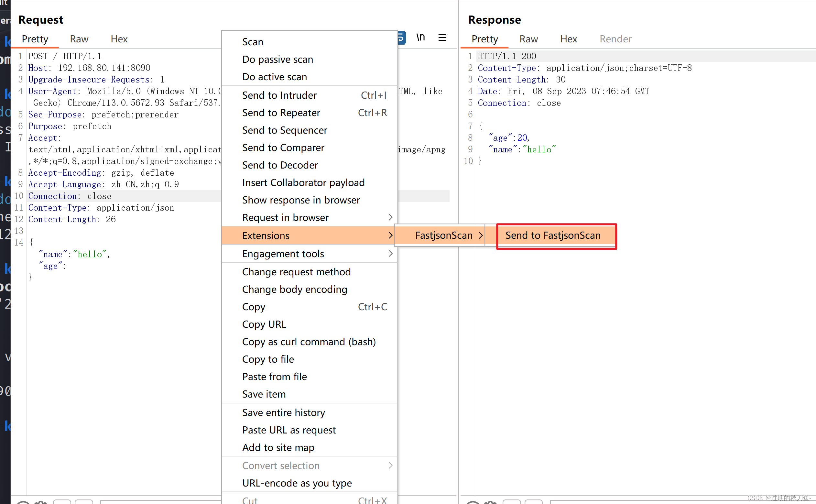The height and width of the screenshot is (504, 816).
Task: Select Change body encoding
Action: click(x=310, y=289)
